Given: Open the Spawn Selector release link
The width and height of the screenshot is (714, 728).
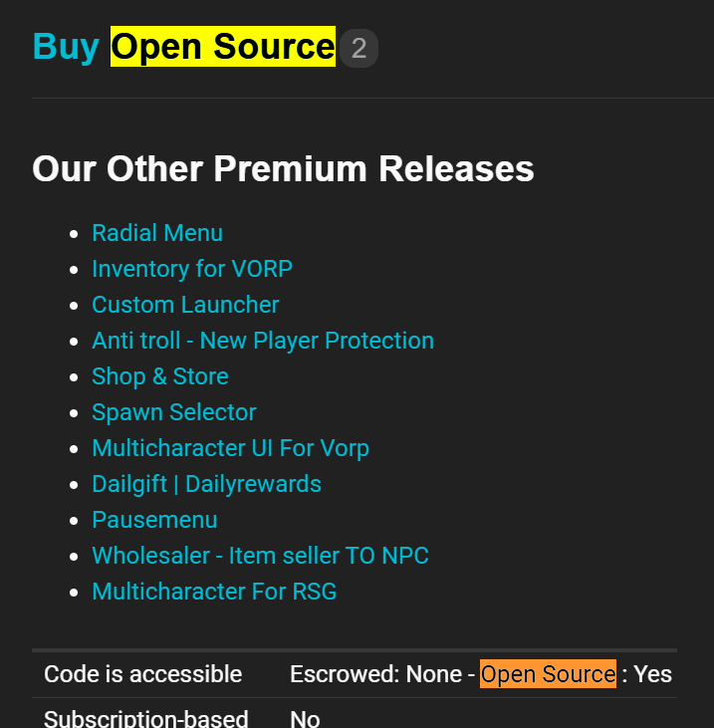Looking at the screenshot, I should (174, 412).
